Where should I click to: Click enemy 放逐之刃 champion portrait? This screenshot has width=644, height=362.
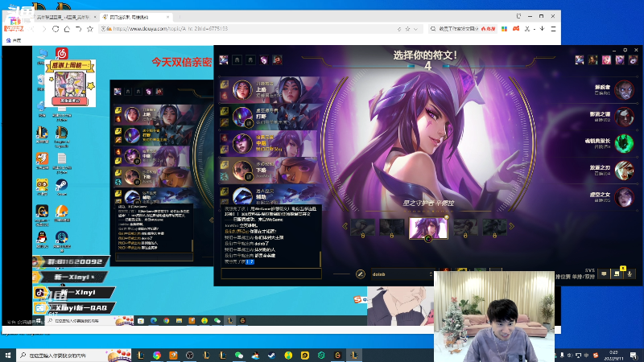(624, 171)
